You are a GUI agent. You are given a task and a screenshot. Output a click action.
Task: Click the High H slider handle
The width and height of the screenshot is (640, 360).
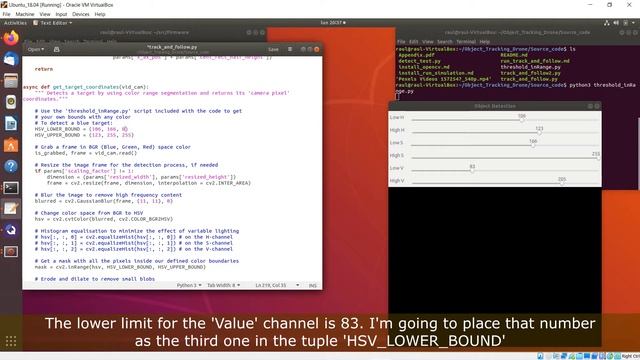click(x=539, y=133)
